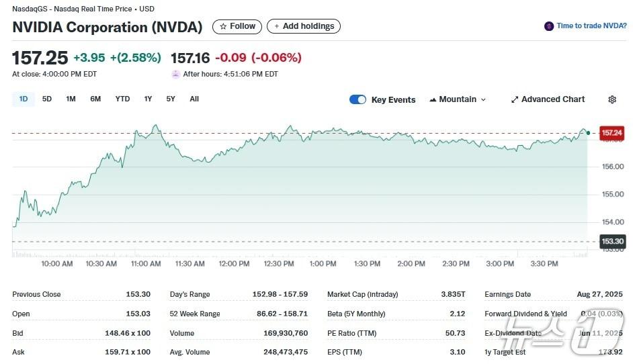Click the Earnings Date value Aug 27, 2025
Viewport: 633px width, 364px height.
(x=600, y=294)
